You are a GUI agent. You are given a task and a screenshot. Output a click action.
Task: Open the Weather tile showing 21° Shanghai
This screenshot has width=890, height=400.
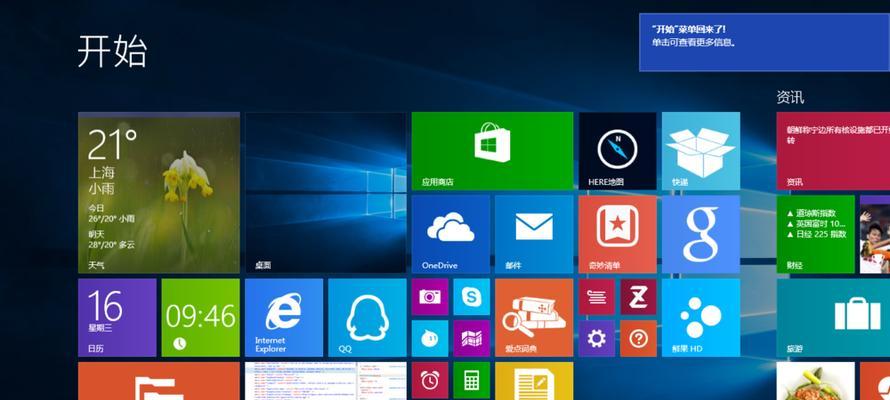tap(159, 193)
